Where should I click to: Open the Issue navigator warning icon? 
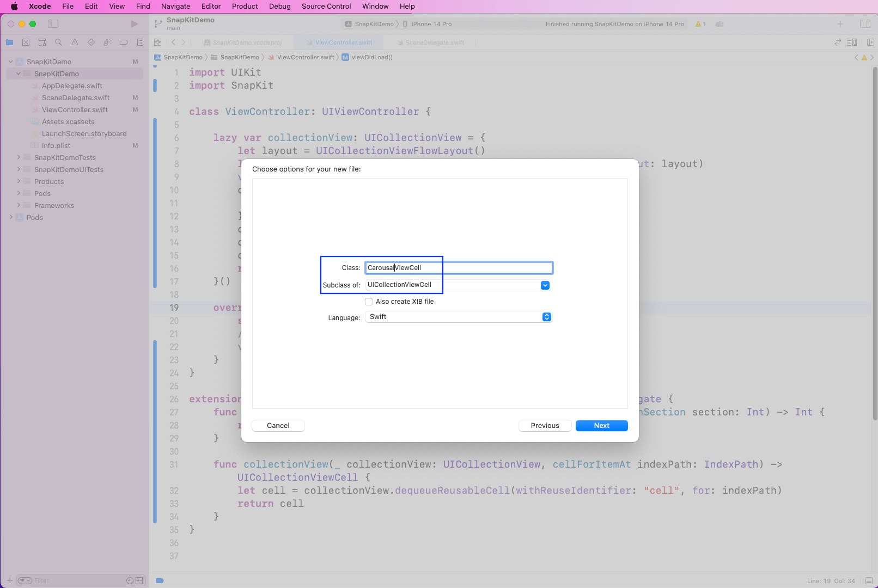pos(75,42)
